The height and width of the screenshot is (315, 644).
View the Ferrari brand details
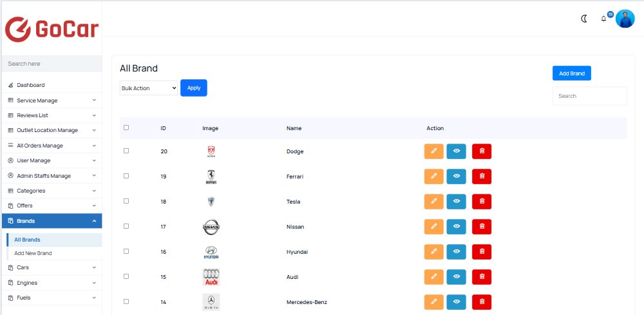point(457,177)
